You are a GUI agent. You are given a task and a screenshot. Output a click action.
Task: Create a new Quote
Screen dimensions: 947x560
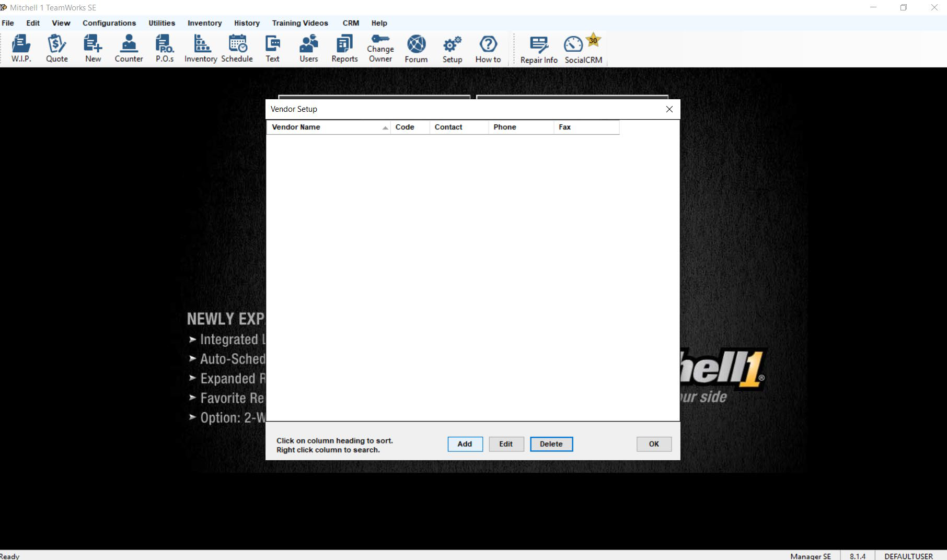click(56, 48)
